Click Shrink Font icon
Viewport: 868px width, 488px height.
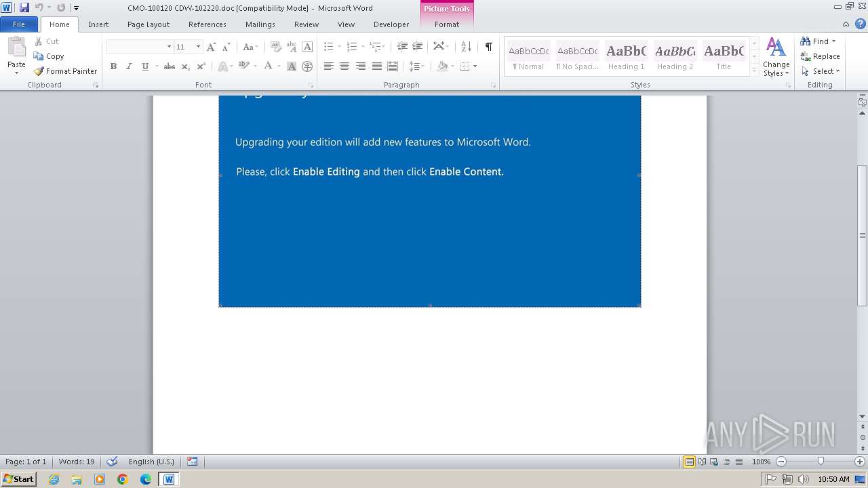tap(226, 47)
